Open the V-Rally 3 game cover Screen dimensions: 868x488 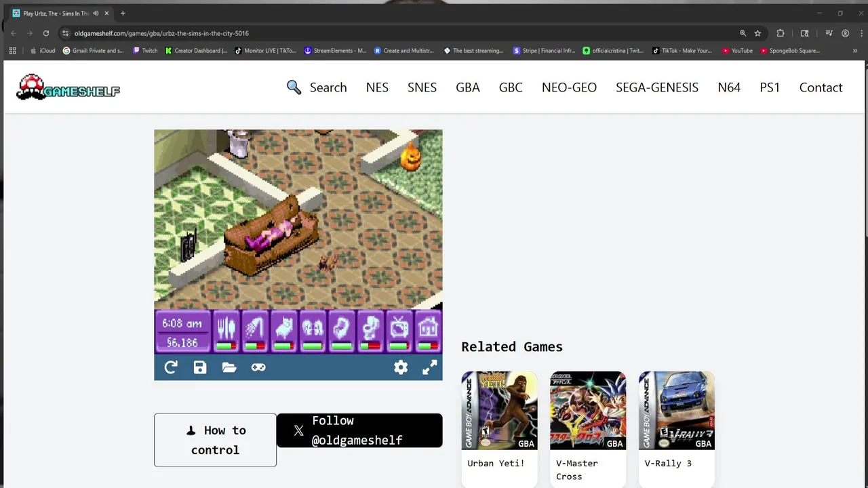[x=677, y=410]
